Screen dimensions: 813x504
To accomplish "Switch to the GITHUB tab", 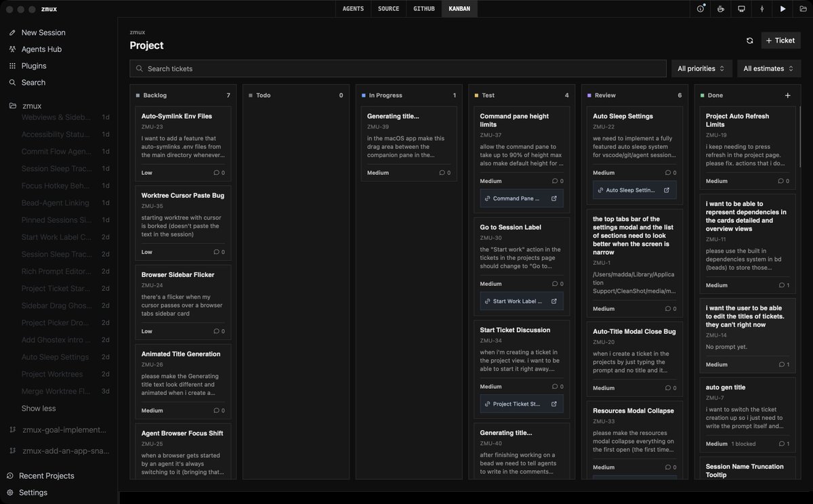I will pyautogui.click(x=424, y=9).
